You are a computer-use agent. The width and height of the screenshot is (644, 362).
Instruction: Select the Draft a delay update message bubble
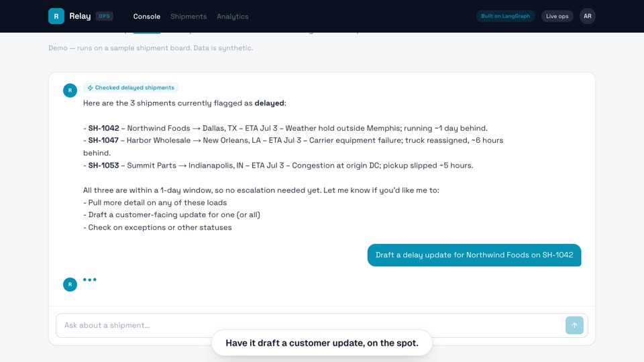tap(474, 255)
